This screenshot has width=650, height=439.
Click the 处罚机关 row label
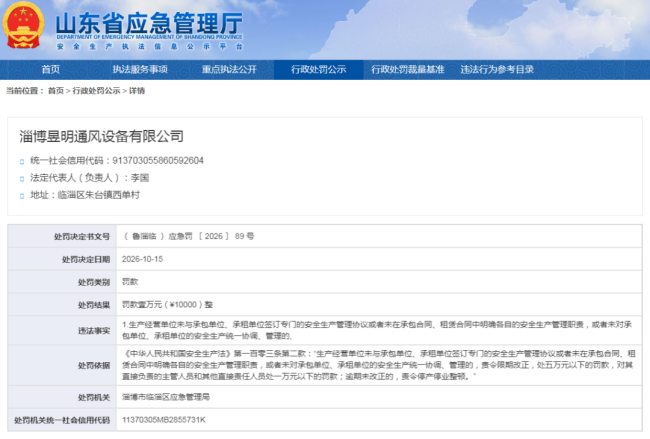click(94, 398)
